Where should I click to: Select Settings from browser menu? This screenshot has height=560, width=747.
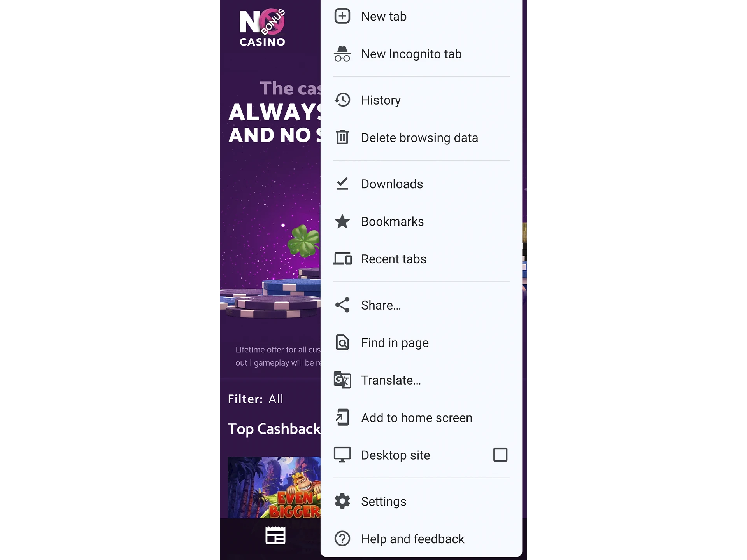tap(384, 501)
